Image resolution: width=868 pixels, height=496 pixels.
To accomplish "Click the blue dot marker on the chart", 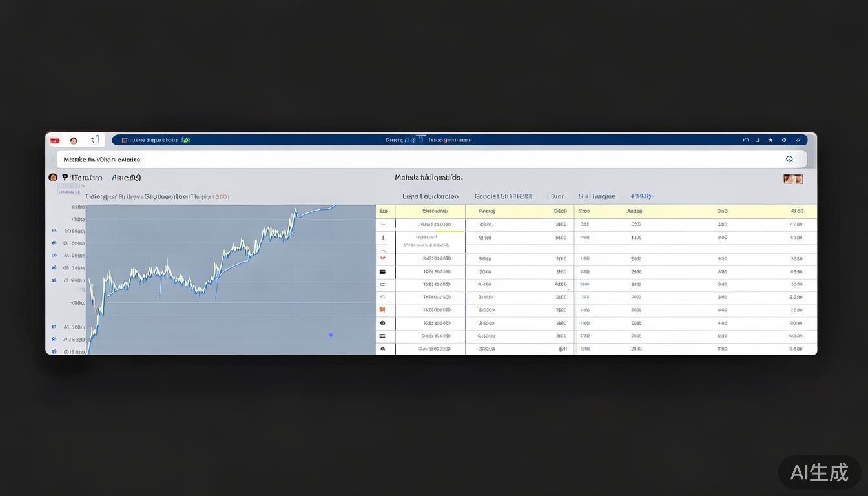I will (x=331, y=335).
